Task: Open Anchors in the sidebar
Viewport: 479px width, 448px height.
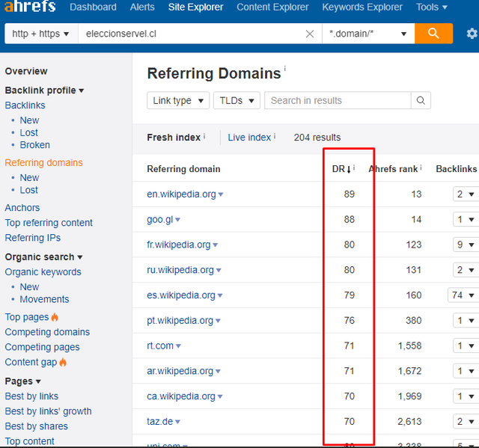Action: tap(22, 208)
